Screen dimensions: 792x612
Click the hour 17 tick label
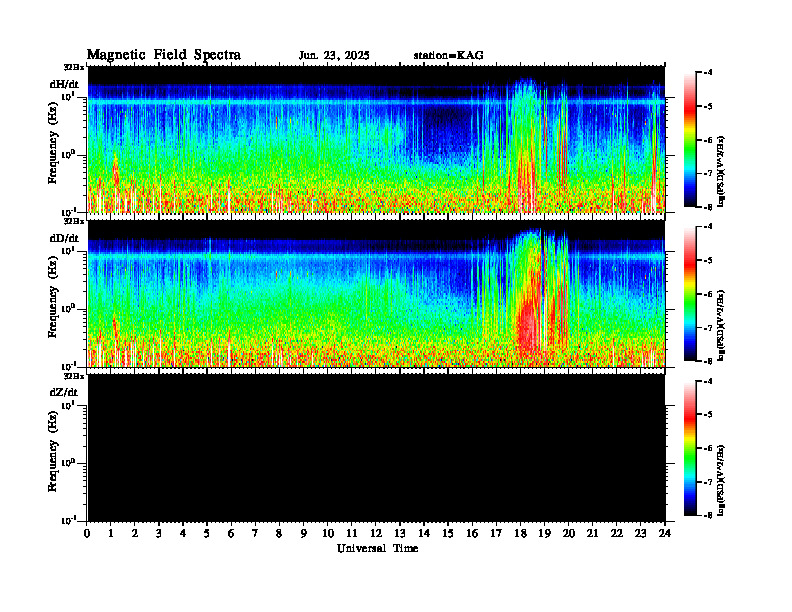(x=496, y=533)
